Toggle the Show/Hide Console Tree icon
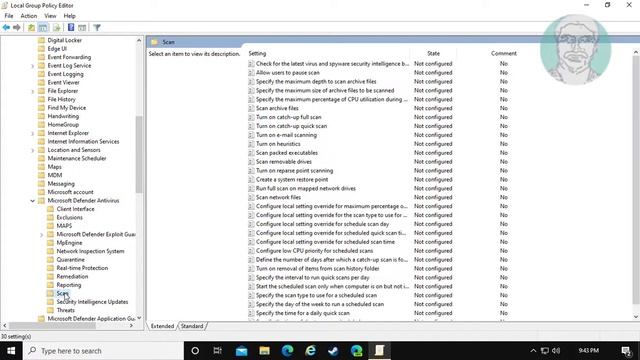 click(x=43, y=27)
